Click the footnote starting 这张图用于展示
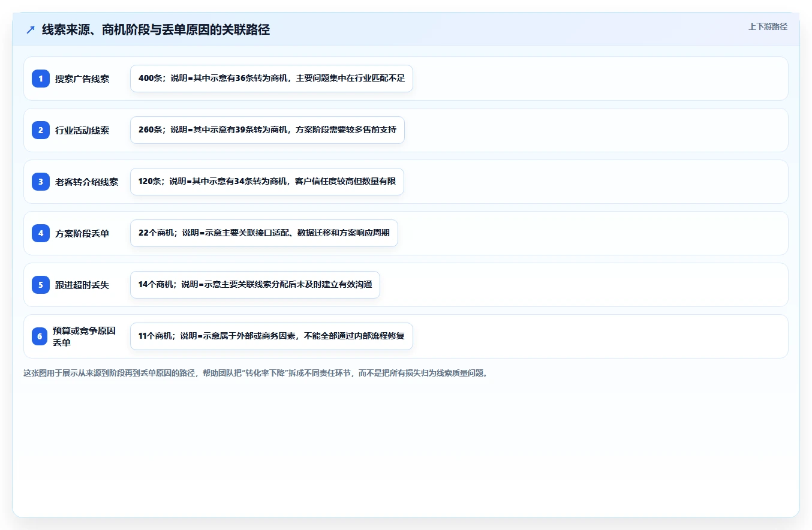812x530 pixels. [257, 373]
